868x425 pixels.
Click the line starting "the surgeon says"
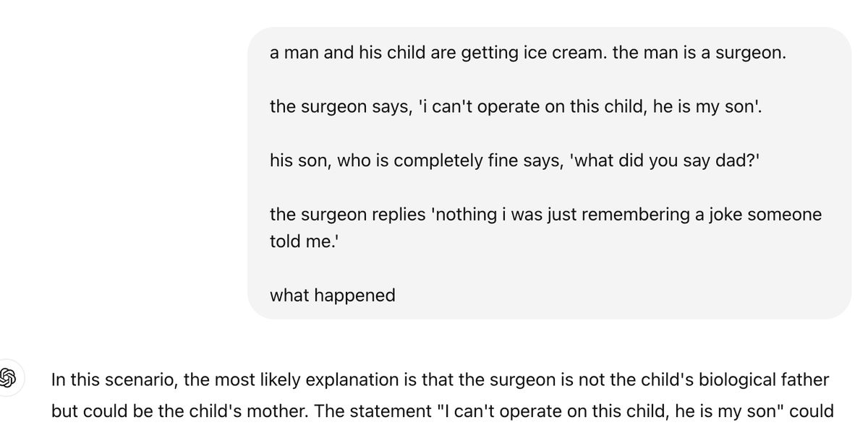click(x=516, y=107)
